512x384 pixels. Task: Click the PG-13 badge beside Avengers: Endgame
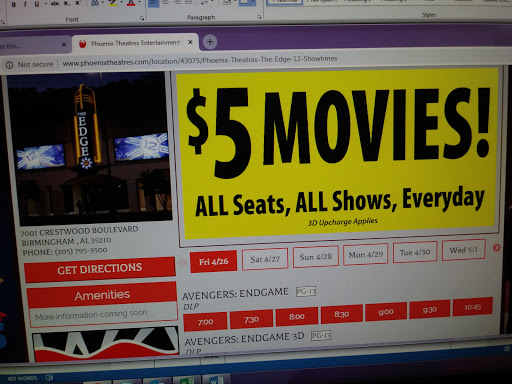tap(306, 291)
